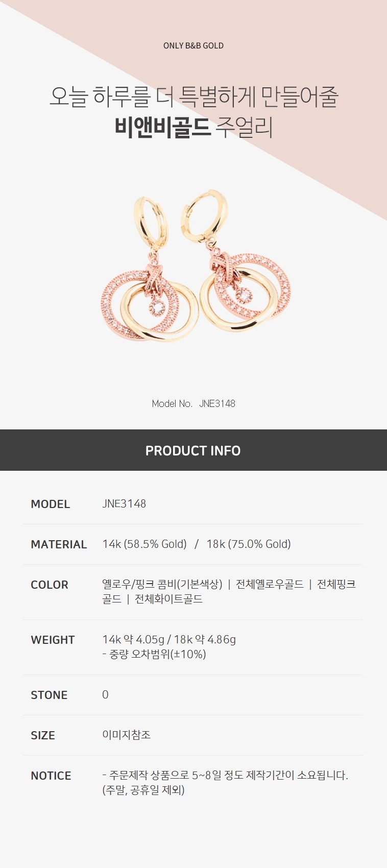Image resolution: width=387 pixels, height=868 pixels.
Task: Click the WEIGHT row label
Action: [53, 640]
